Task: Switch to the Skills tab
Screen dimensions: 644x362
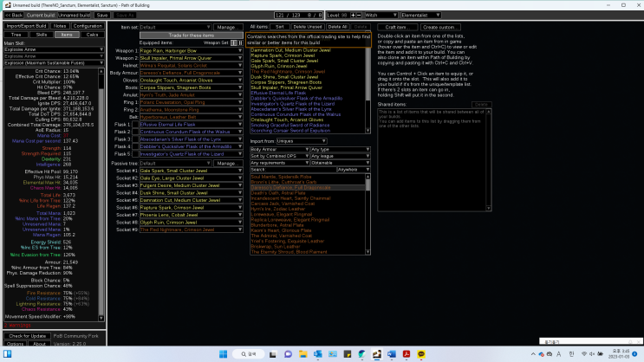Action: tap(41, 35)
